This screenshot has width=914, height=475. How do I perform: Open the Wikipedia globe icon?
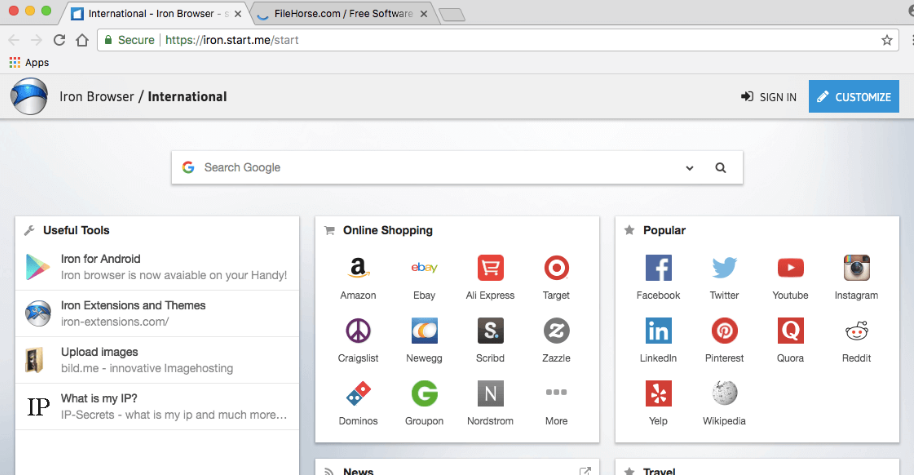click(724, 393)
